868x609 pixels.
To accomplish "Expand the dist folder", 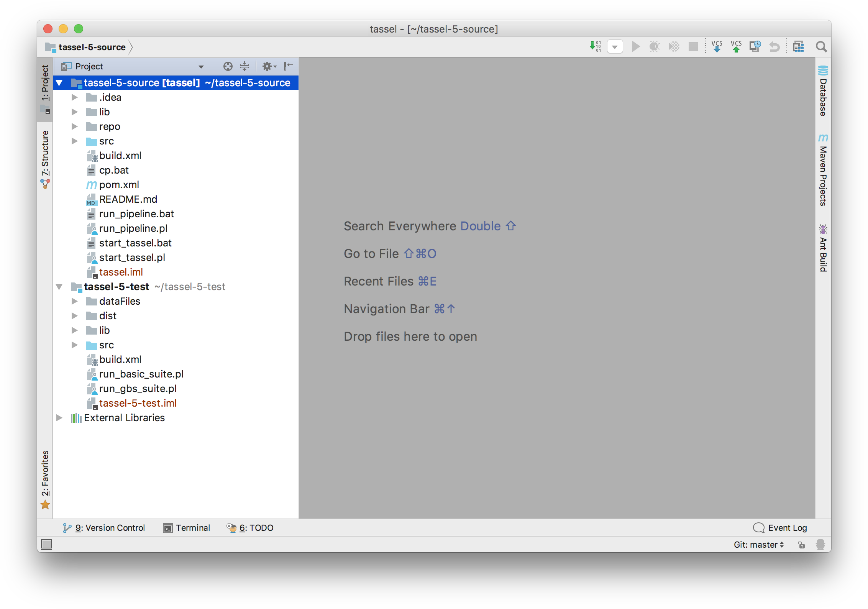I will click(x=75, y=316).
